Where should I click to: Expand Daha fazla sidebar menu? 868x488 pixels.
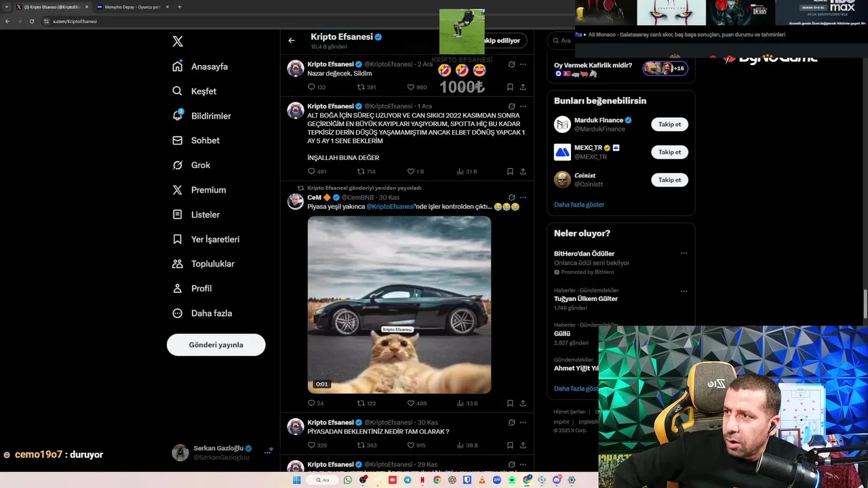pos(202,313)
